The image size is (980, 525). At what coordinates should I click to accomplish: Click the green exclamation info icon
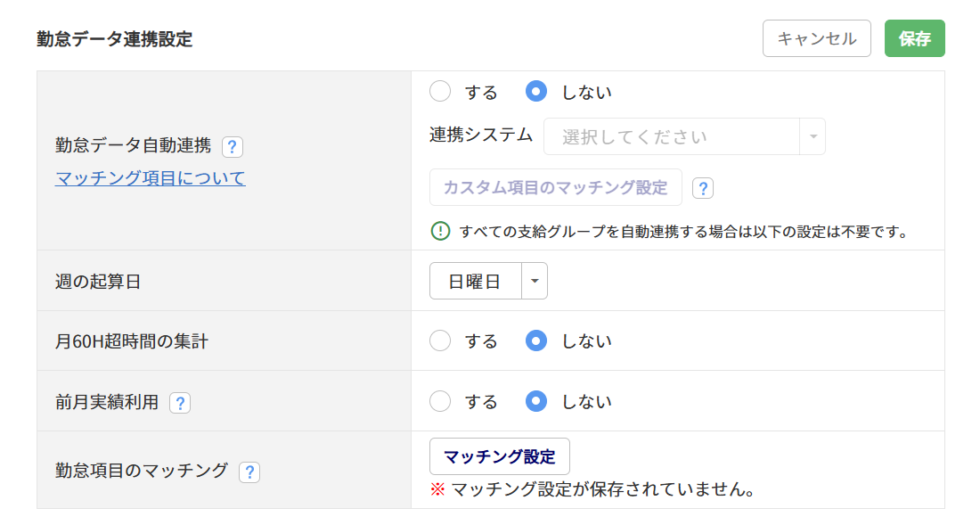click(x=441, y=231)
